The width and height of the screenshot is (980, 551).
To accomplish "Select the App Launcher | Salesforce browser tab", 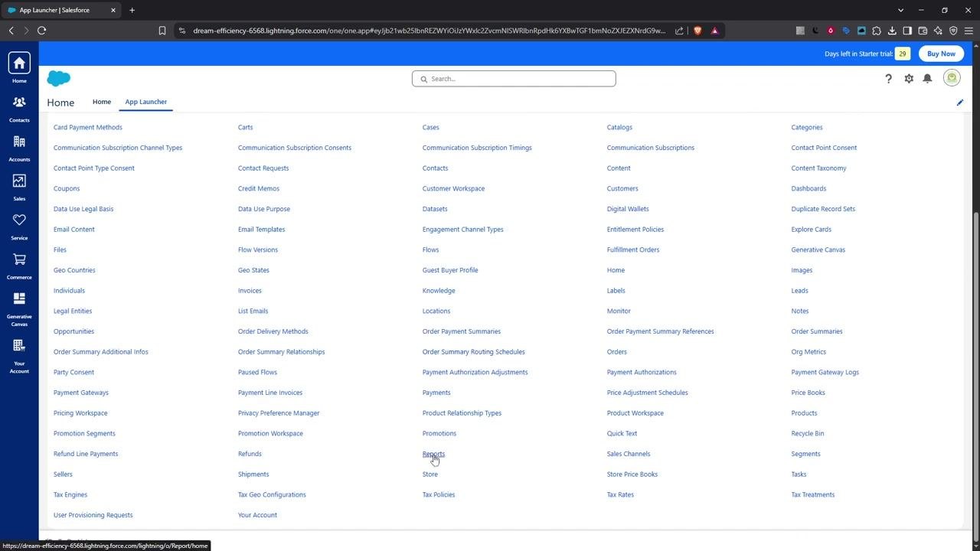I will coord(61,10).
